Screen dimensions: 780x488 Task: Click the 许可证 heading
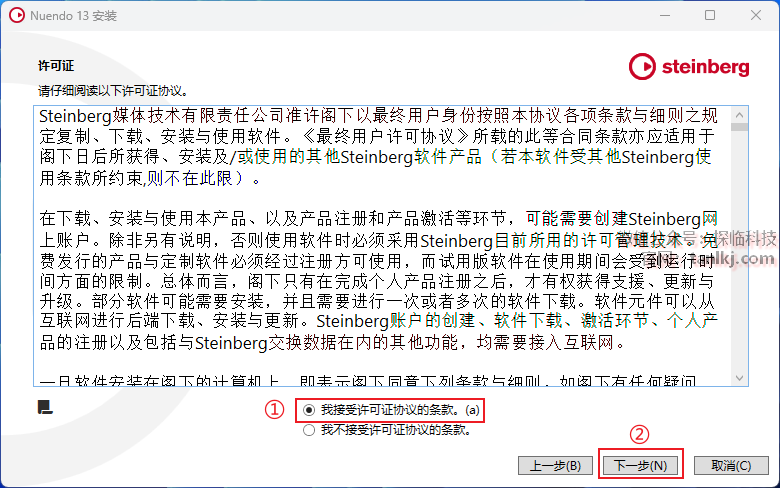(56, 66)
